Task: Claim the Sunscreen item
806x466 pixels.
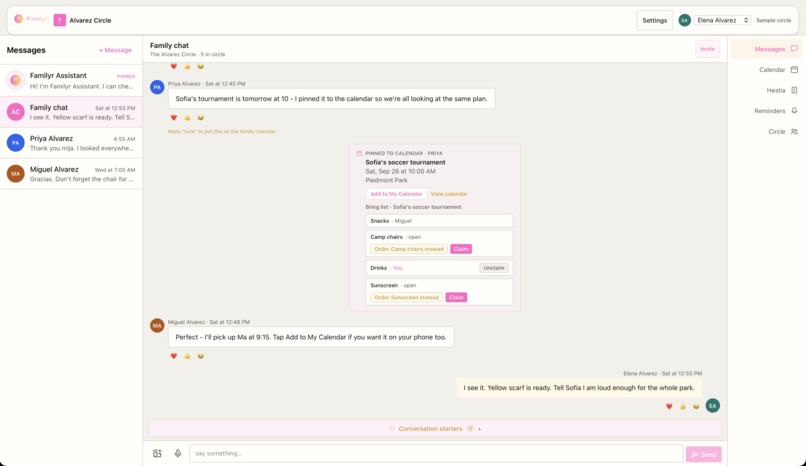Action: point(456,297)
